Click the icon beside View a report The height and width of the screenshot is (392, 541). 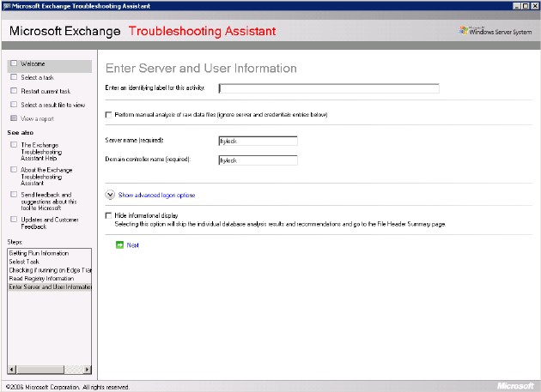(14, 118)
